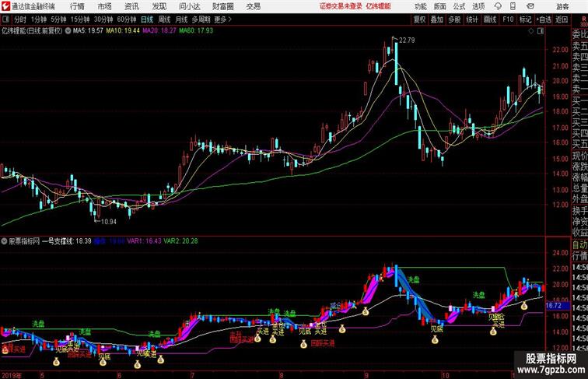Expand the 更多 periods dropdown
Image resolution: width=588 pixels, height=379 pixels.
pyautogui.click(x=222, y=19)
